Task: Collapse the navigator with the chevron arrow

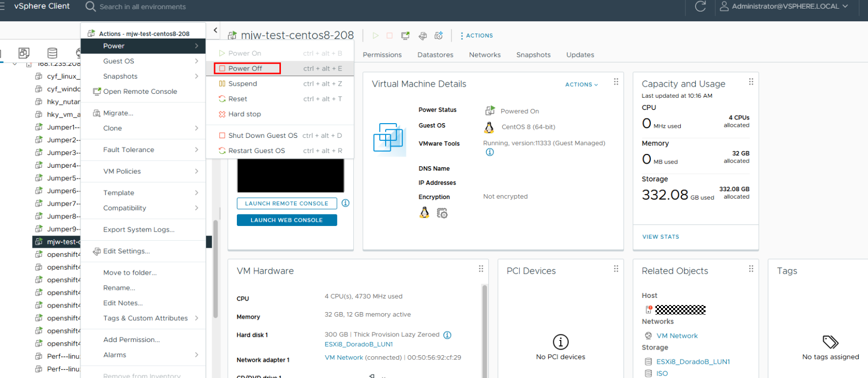Action: point(216,30)
